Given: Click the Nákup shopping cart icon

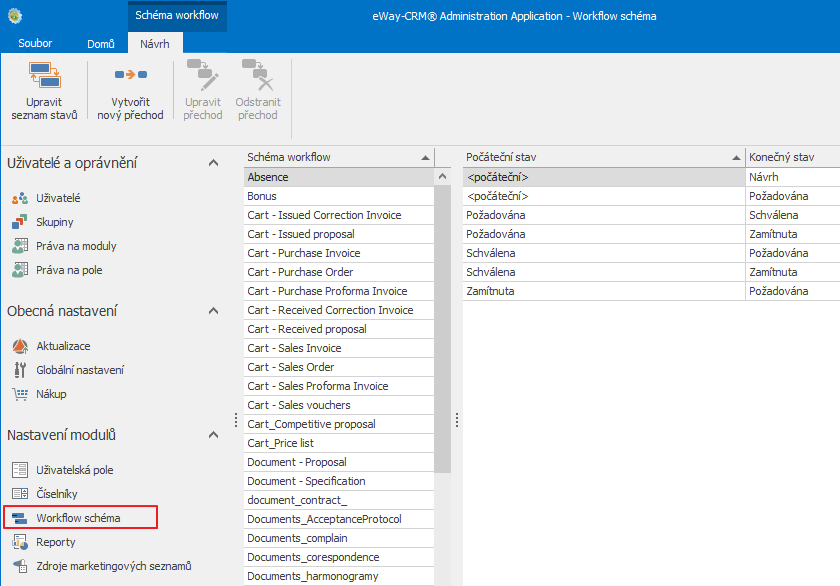Looking at the screenshot, I should tap(20, 394).
